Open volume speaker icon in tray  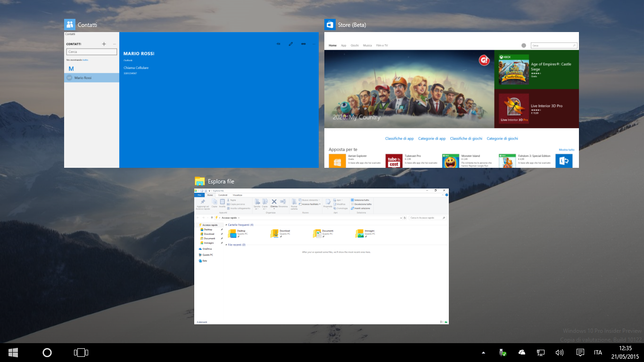(x=560, y=353)
